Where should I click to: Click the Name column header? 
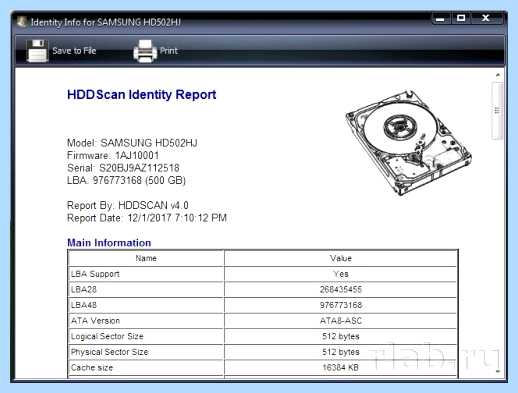[146, 258]
